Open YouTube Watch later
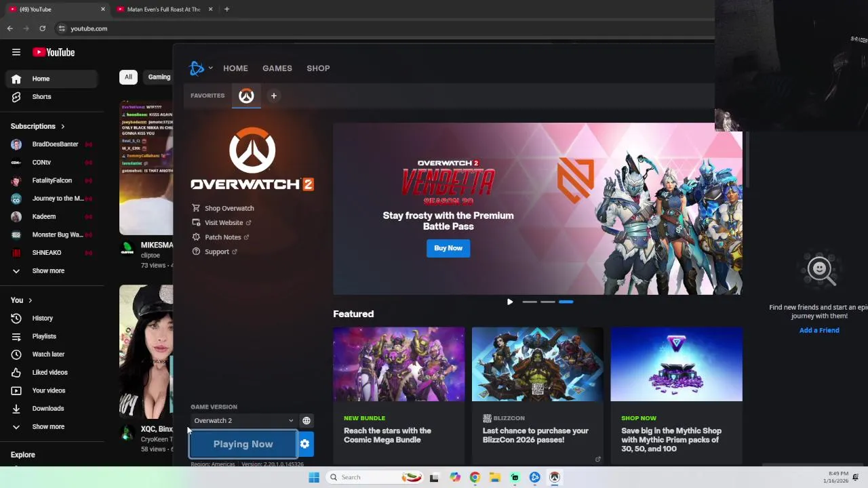Screen dimensions: 868x488 tap(52, 354)
